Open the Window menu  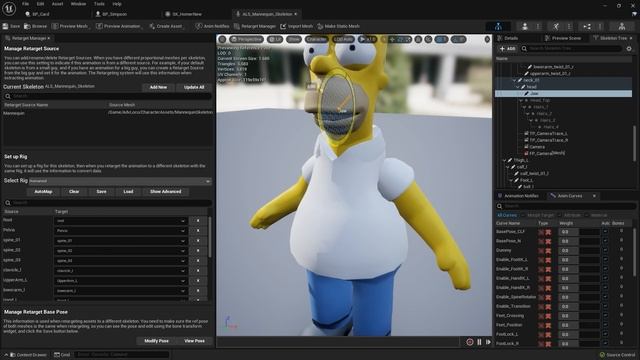tap(78, 4)
